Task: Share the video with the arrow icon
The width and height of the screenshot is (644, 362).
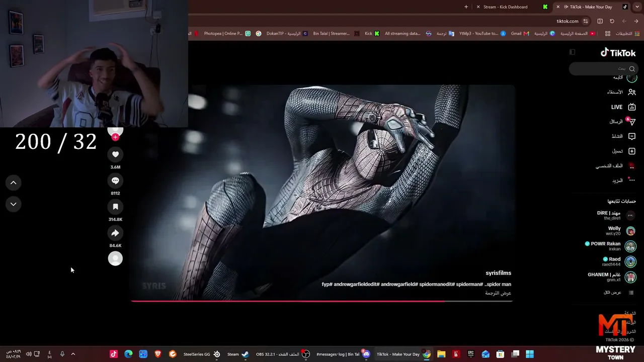Action: pyautogui.click(x=115, y=233)
